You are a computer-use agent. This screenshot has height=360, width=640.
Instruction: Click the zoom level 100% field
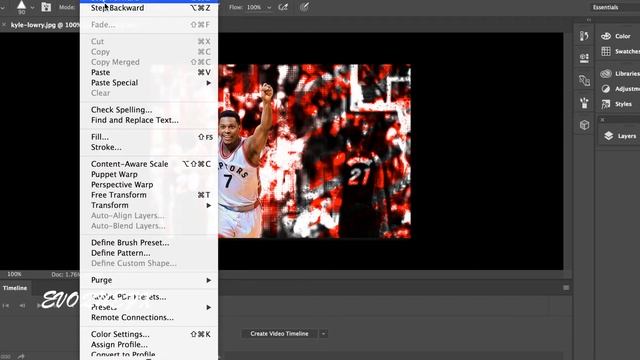coord(14,274)
